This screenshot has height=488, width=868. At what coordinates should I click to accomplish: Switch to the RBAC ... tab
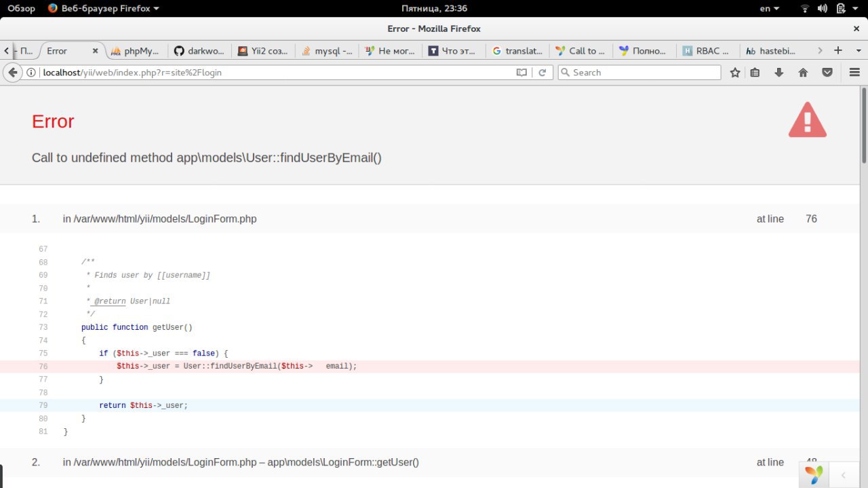[707, 51]
